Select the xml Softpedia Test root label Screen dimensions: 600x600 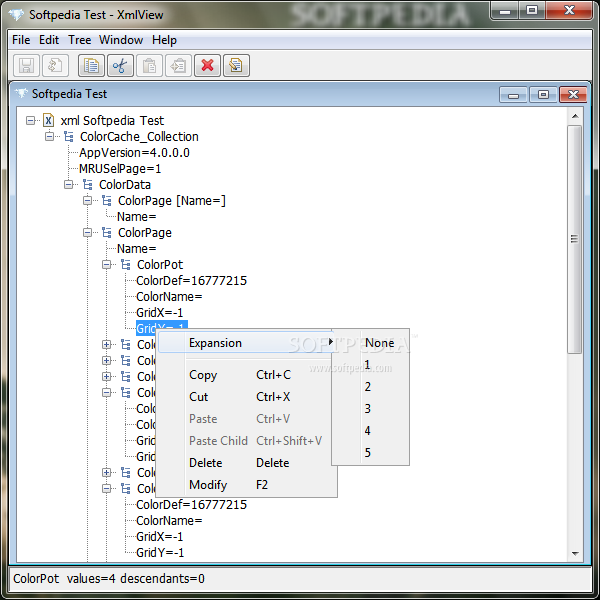click(112, 121)
